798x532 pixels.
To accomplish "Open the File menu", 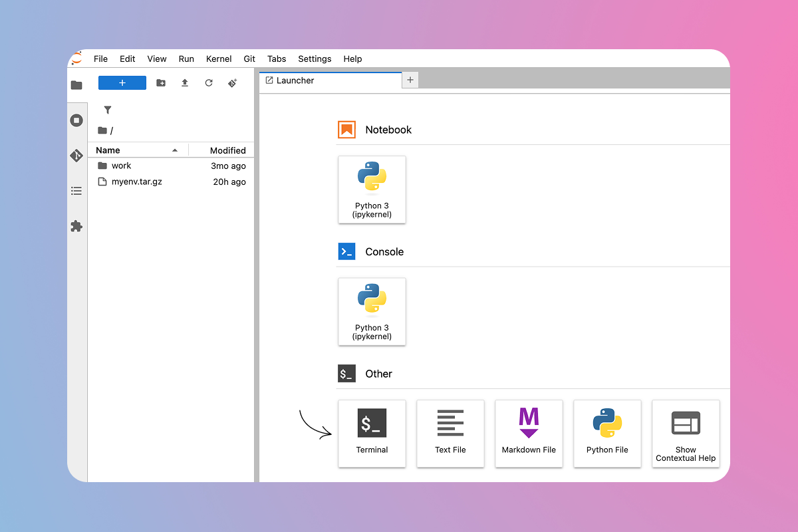I will (100, 59).
